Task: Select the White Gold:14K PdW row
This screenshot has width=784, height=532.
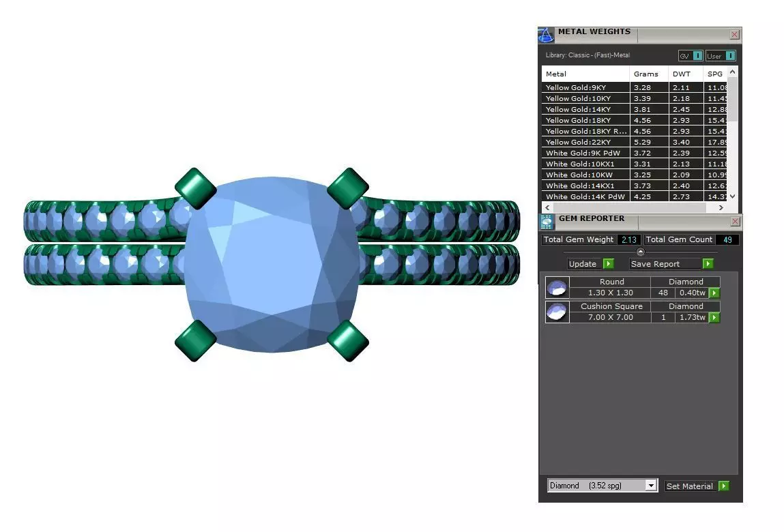Action: (x=635, y=196)
